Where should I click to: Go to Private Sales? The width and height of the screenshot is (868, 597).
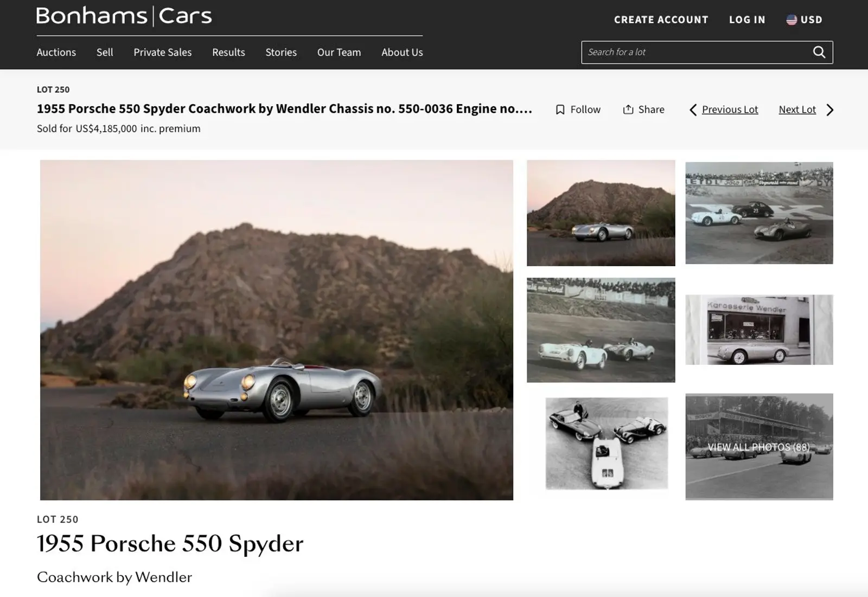(163, 53)
